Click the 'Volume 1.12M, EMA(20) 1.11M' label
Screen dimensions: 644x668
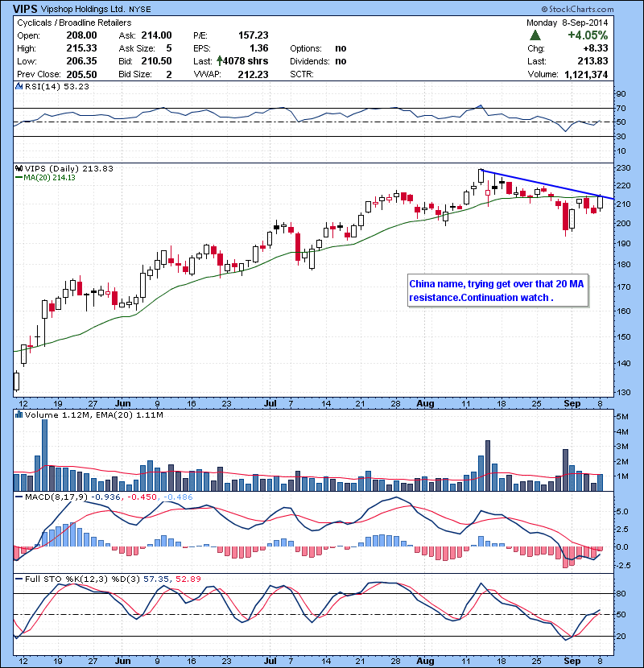pos(93,414)
